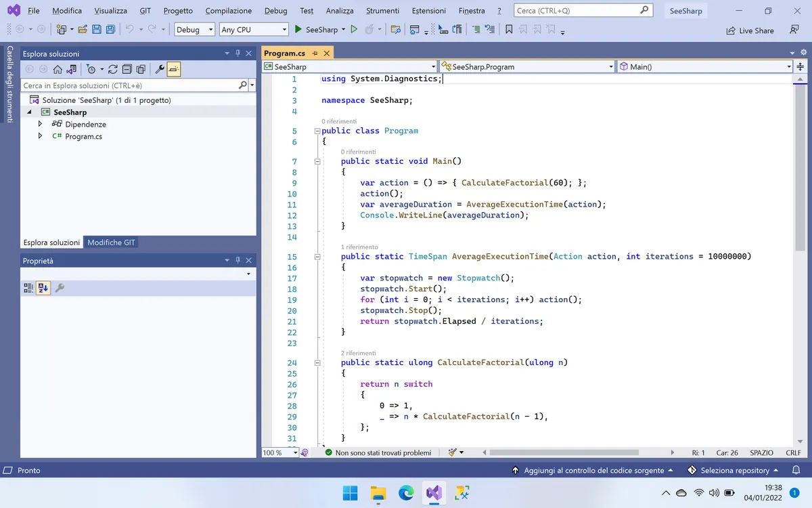Collapse the Program class outlining box
Image resolution: width=812 pixels, height=508 pixels.
pos(317,131)
